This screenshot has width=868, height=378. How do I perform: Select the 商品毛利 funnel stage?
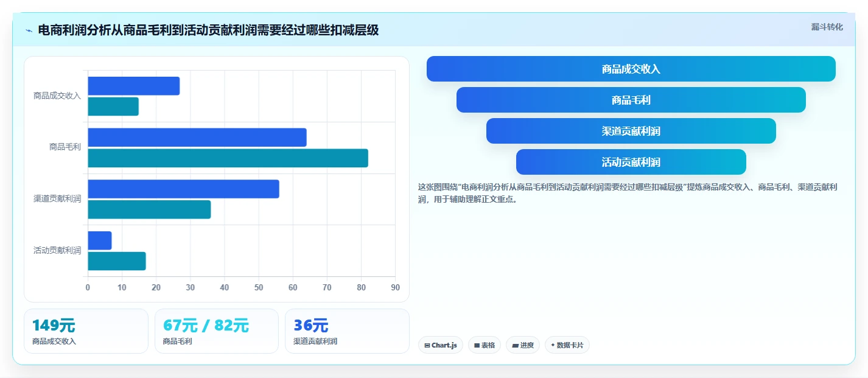631,100
